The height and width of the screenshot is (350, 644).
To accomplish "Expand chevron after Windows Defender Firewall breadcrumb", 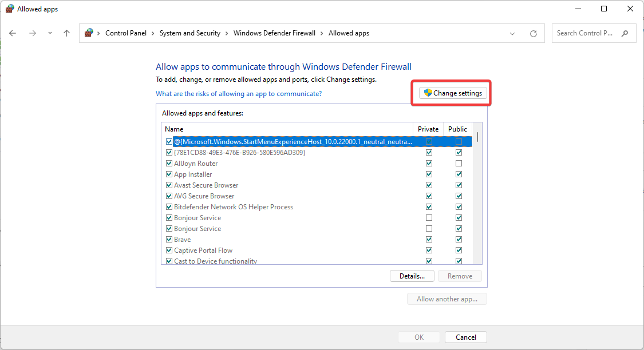I will pyautogui.click(x=322, y=33).
